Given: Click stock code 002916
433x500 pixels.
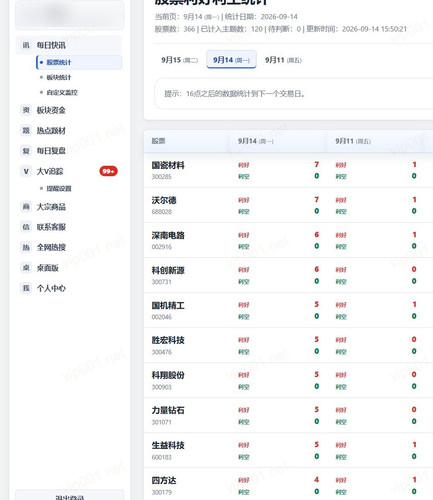Looking at the screenshot, I should click(162, 247).
